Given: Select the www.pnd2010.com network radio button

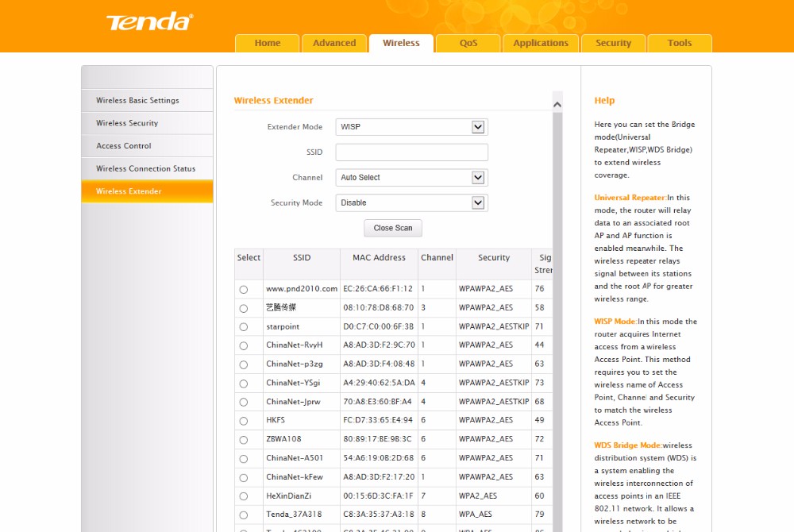Looking at the screenshot, I should (x=243, y=289).
